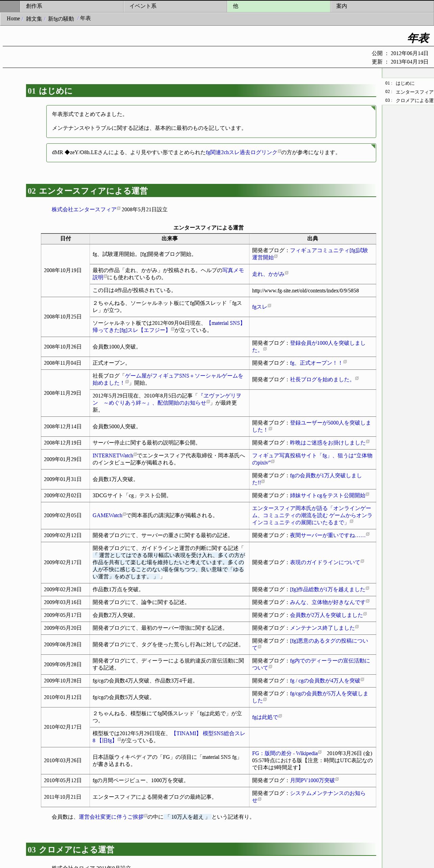Click the 作品数1万点を突破。 event cell
The height and width of the screenshot is (868, 434).
(x=169, y=589)
